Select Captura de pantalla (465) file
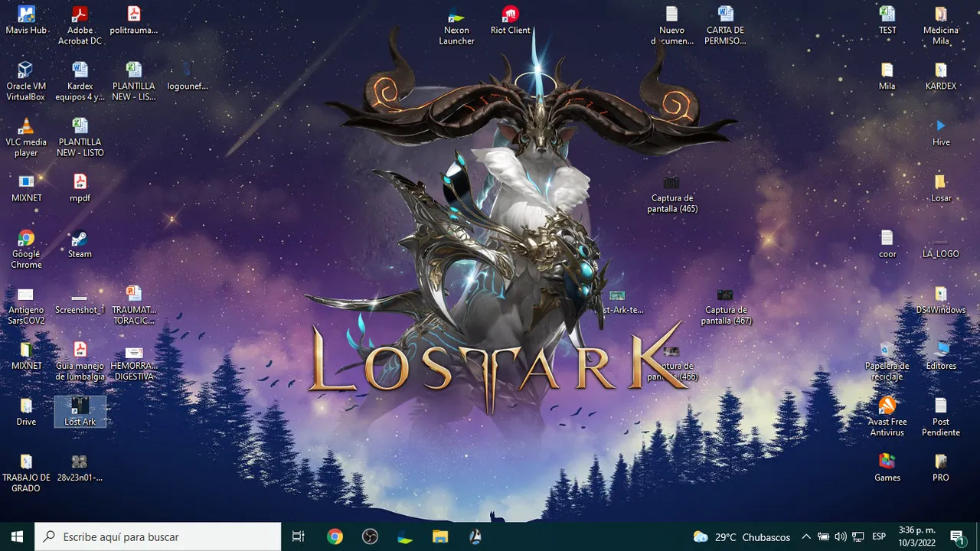Image resolution: width=980 pixels, height=551 pixels. (x=671, y=193)
